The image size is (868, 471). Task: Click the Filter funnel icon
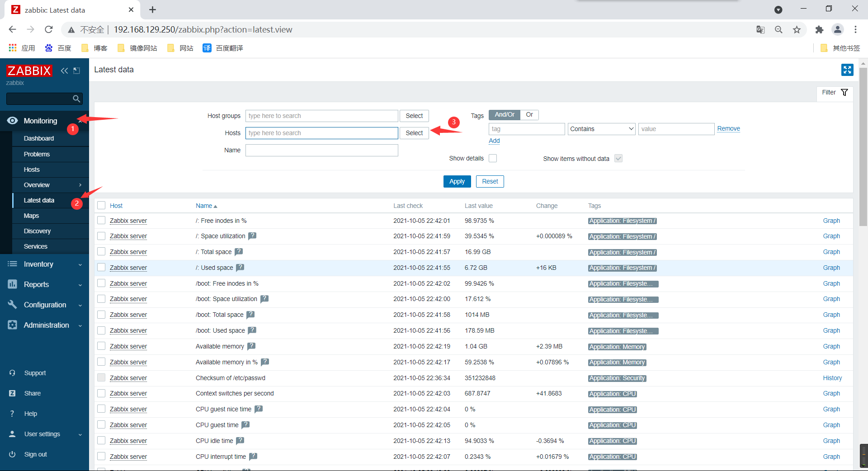click(x=844, y=92)
